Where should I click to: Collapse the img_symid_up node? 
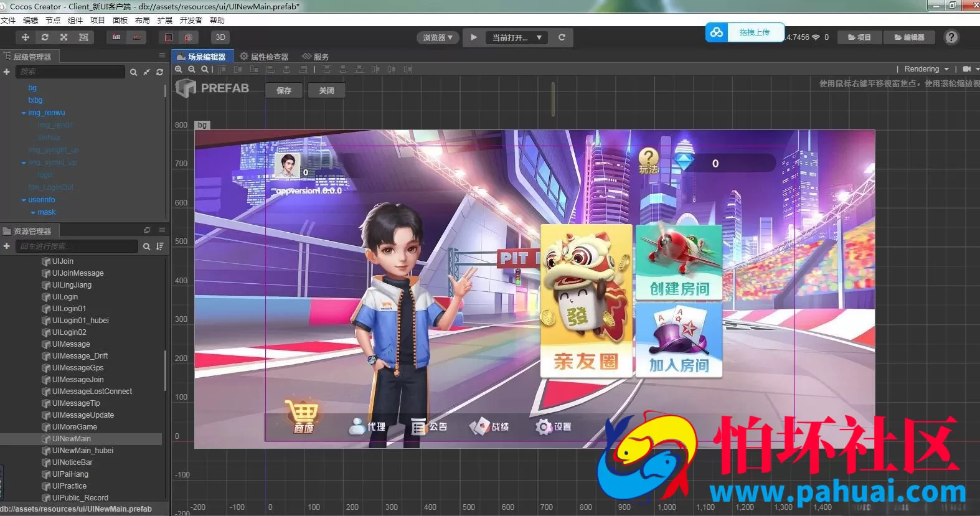tap(24, 163)
